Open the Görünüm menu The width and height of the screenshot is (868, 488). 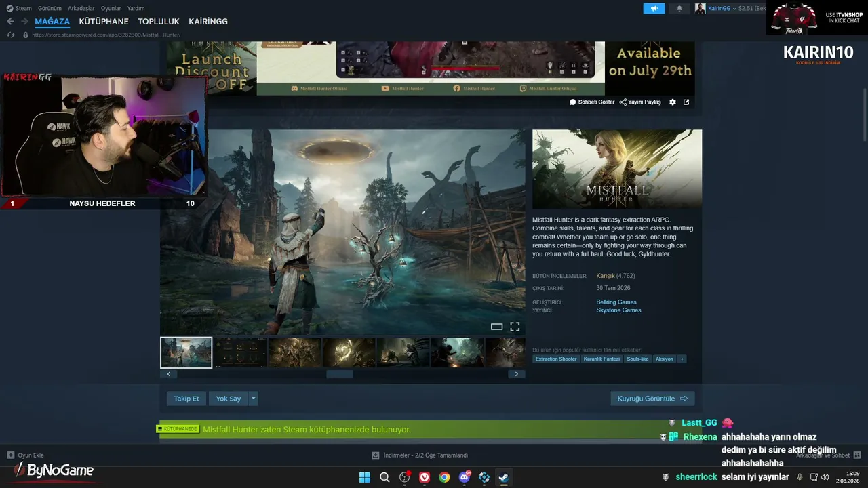50,8
